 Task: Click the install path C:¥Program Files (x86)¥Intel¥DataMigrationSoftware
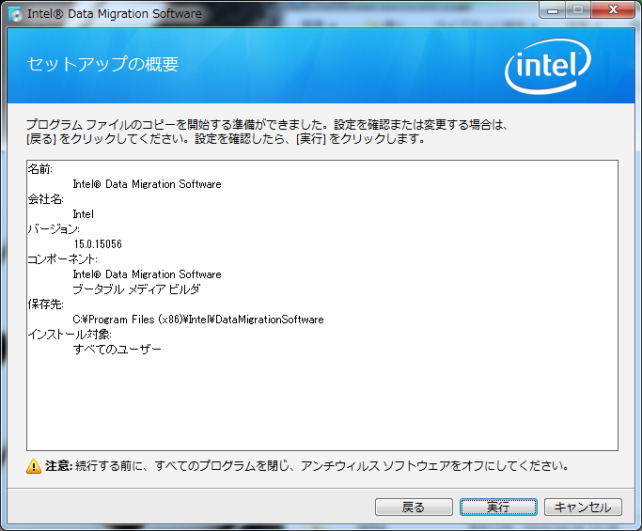[198, 319]
